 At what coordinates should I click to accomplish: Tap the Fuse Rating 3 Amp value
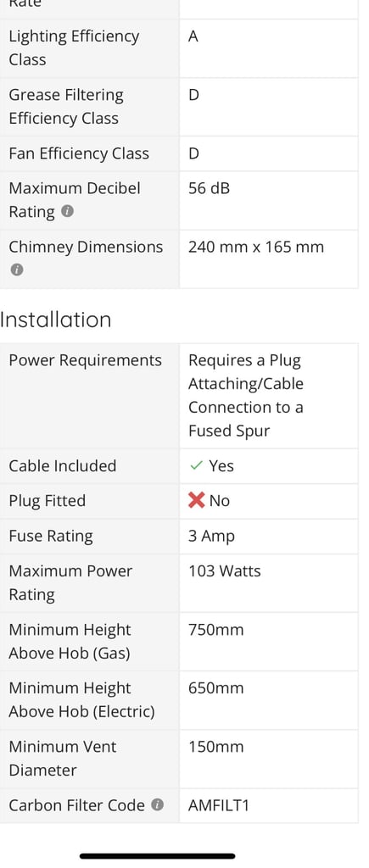click(x=211, y=537)
